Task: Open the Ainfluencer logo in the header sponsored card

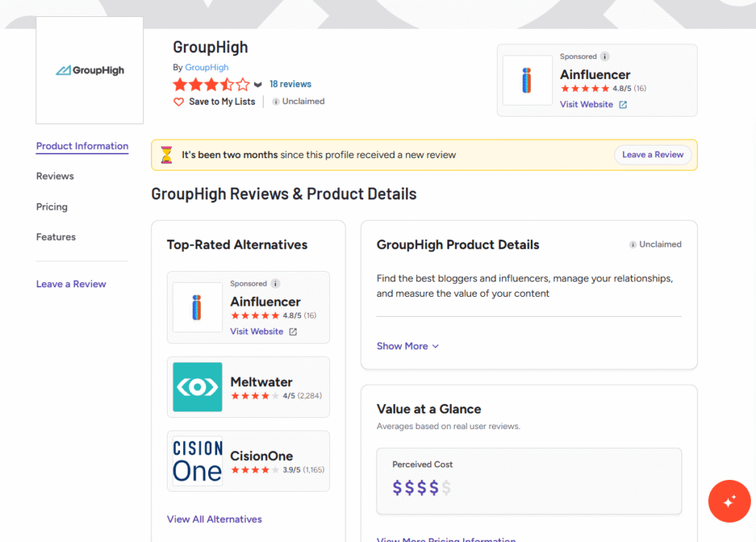Action: [x=527, y=80]
